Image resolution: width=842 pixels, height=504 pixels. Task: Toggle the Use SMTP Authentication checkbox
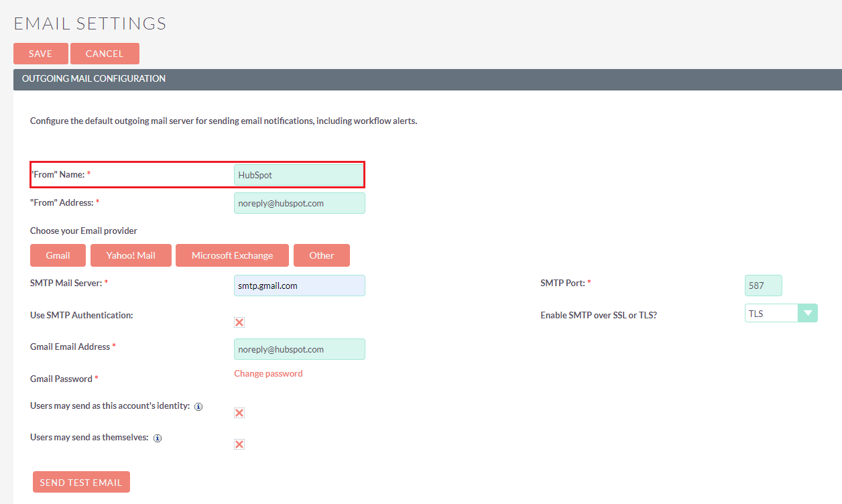coord(239,322)
